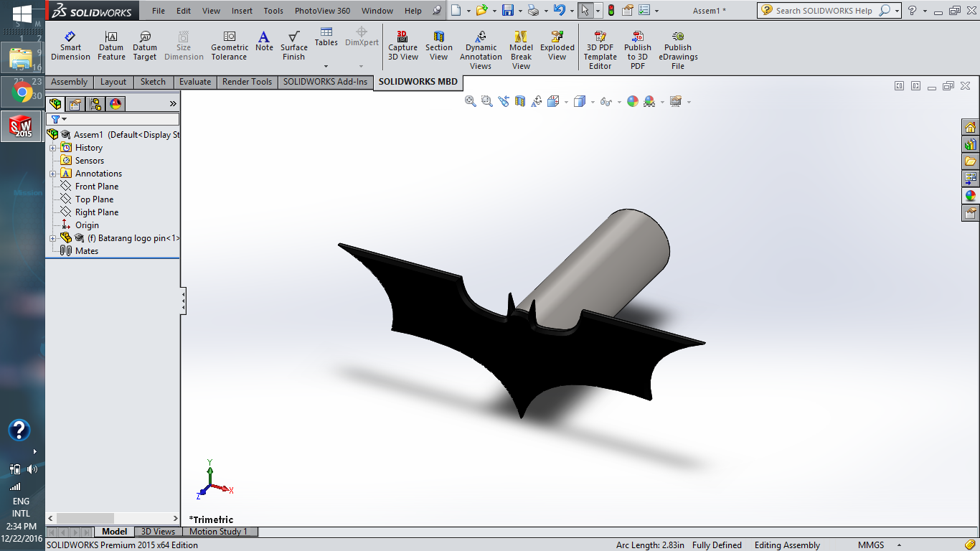The height and width of the screenshot is (551, 980).
Task: Switch to the Sketch tab
Action: (153, 82)
